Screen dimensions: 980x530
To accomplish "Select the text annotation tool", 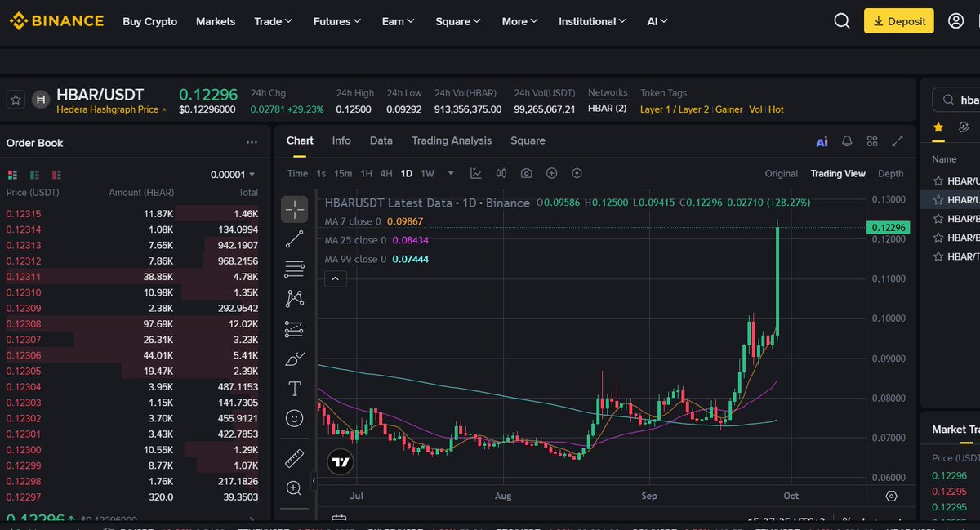I will tap(295, 389).
